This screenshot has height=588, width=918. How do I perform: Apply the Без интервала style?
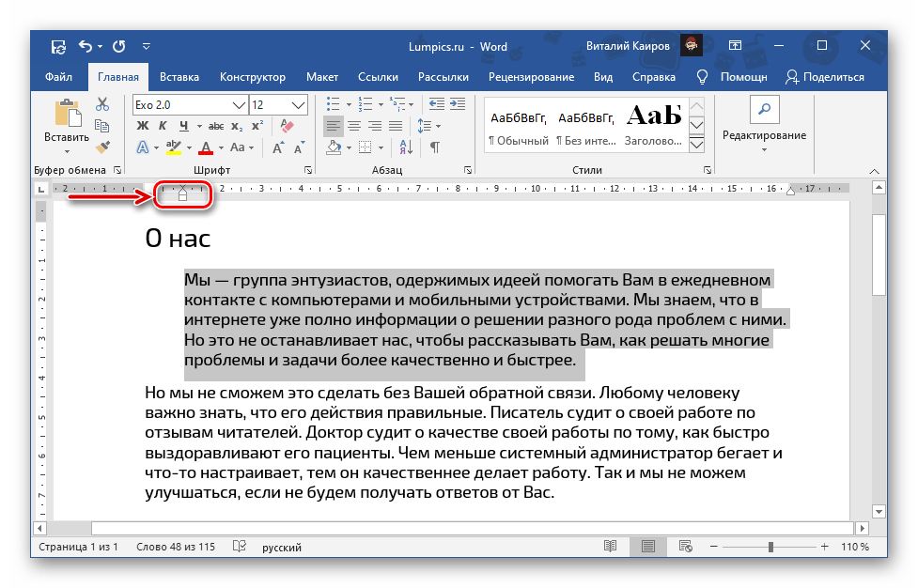[x=586, y=127]
